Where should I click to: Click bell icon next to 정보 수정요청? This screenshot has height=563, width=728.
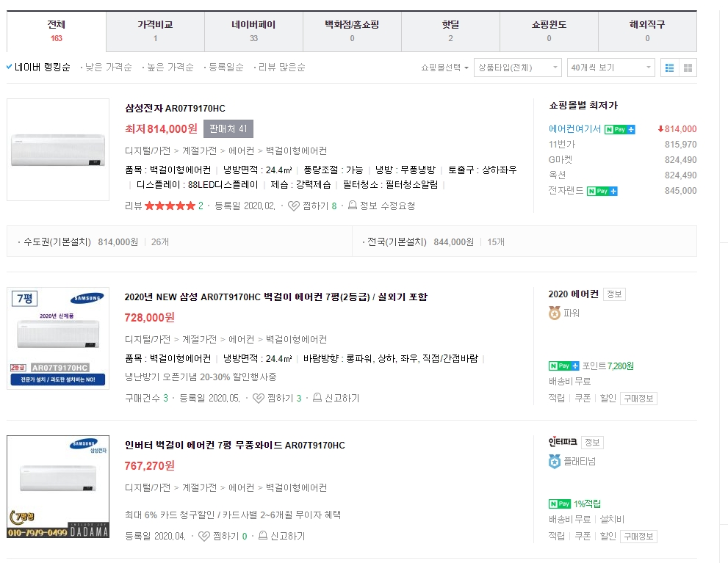click(353, 205)
